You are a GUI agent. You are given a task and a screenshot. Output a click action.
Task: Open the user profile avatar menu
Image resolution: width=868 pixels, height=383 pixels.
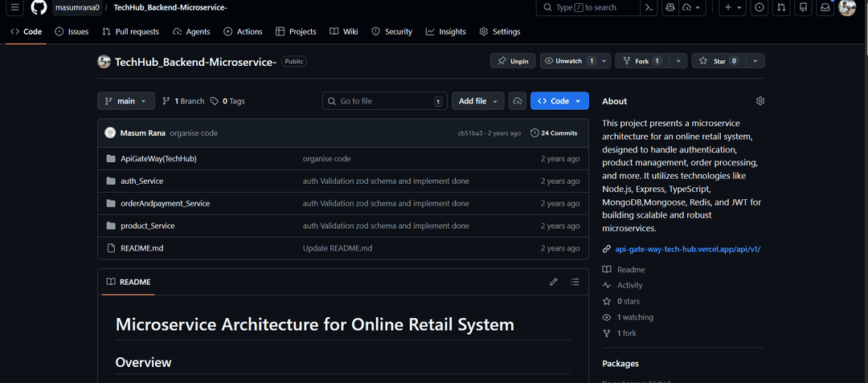[x=847, y=8]
